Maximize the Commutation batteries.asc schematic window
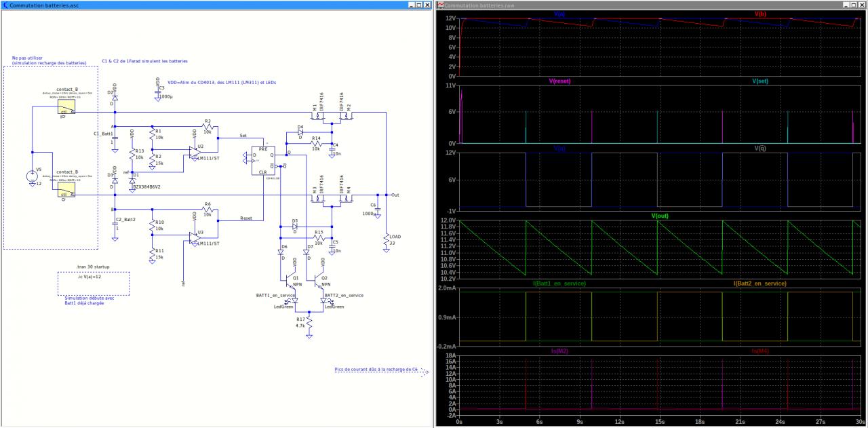The height and width of the screenshot is (428, 868). pyautogui.click(x=418, y=5)
